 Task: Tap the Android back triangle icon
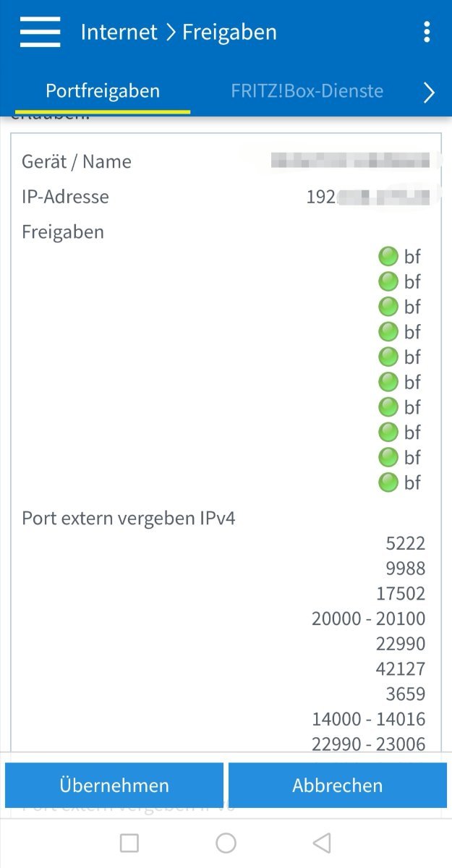tap(322, 843)
